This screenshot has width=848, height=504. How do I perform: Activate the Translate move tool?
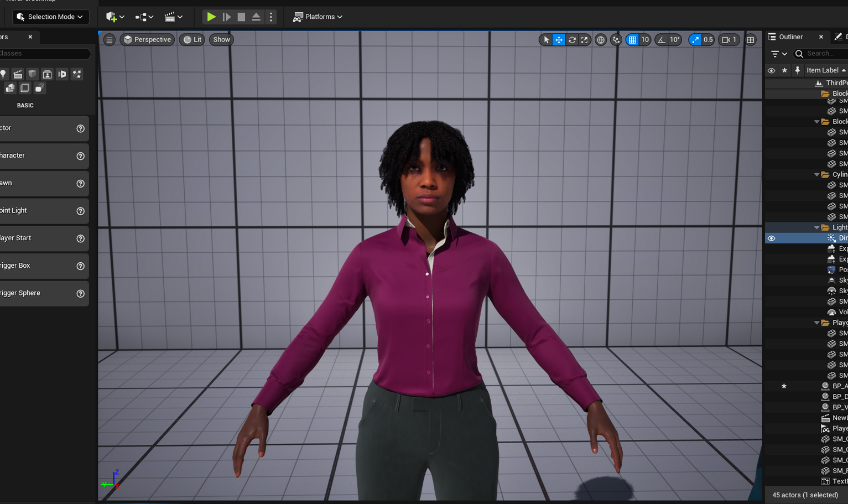pyautogui.click(x=559, y=39)
